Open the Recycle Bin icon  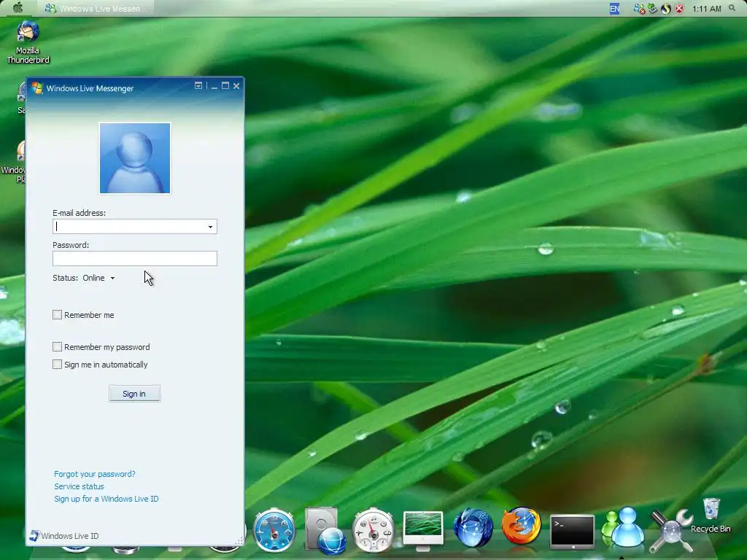point(711,516)
